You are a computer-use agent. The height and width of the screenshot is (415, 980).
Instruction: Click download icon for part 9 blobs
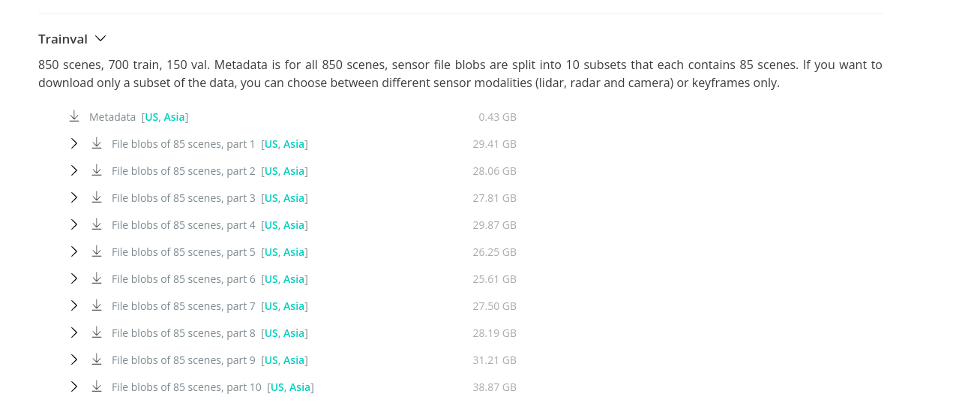click(97, 359)
